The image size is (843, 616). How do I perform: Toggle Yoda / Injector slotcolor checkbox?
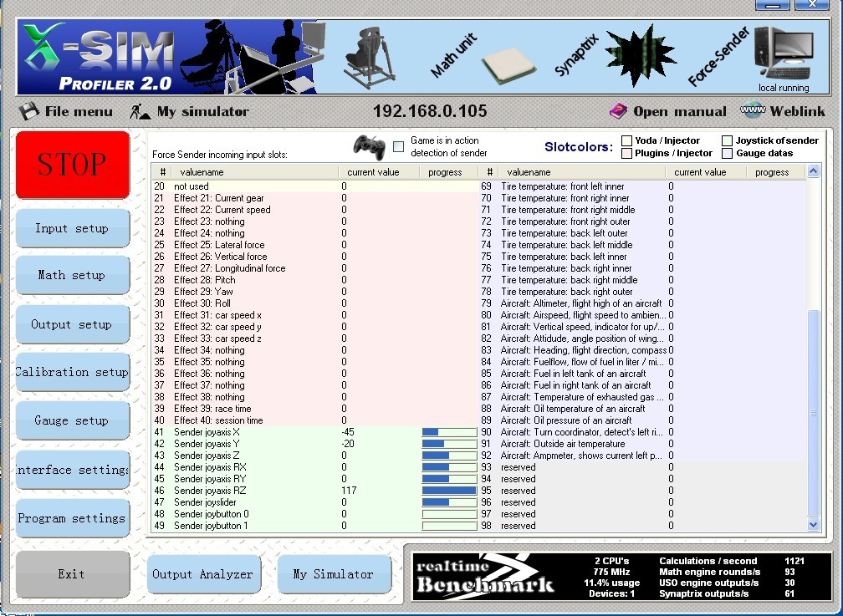[x=626, y=140]
